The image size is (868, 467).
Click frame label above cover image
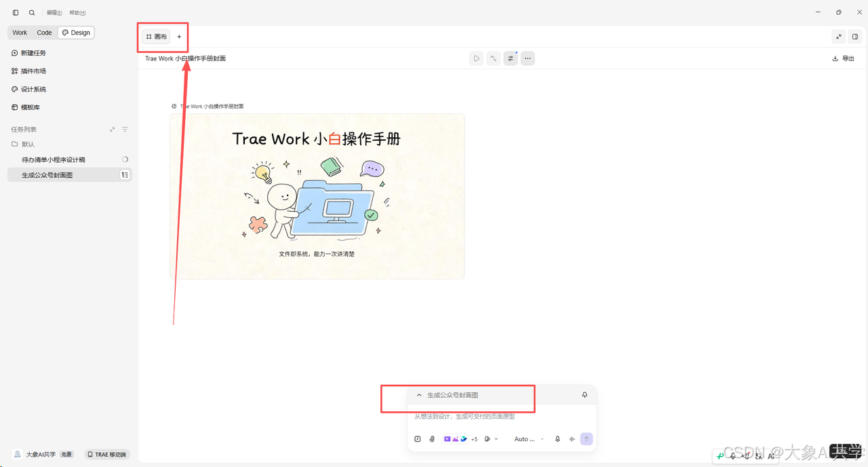pos(208,107)
